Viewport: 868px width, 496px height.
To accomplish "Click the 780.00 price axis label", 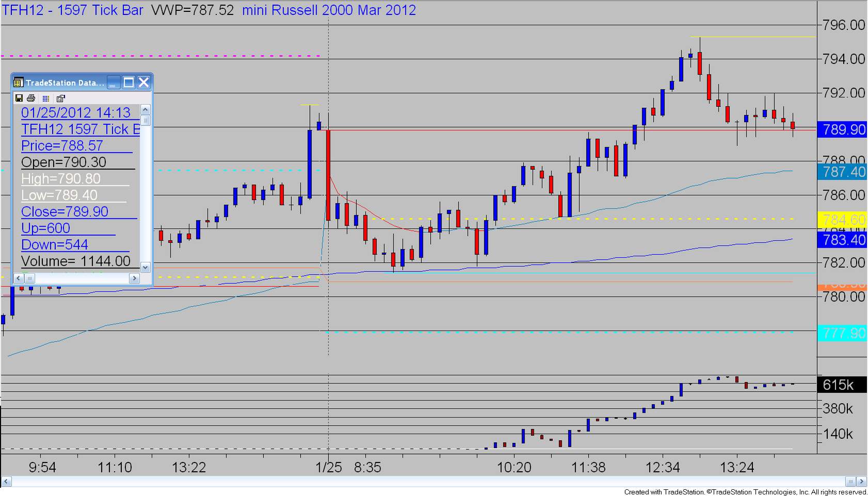I will [844, 296].
